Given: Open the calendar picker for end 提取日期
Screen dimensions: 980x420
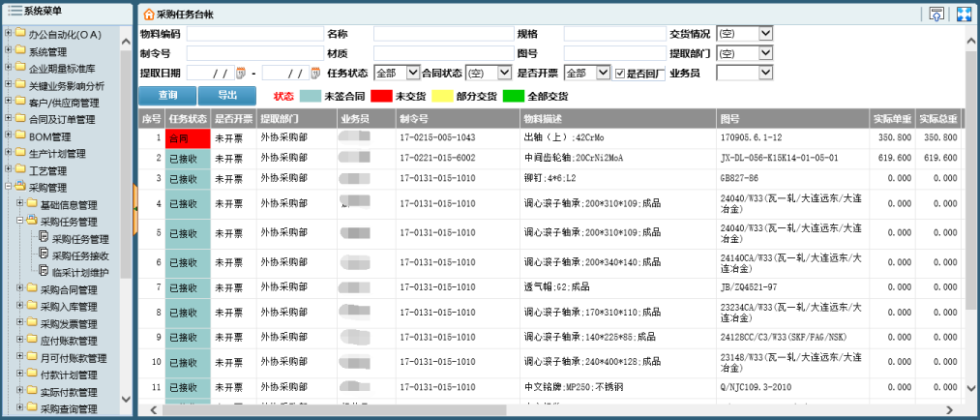Looking at the screenshot, I should (x=315, y=73).
